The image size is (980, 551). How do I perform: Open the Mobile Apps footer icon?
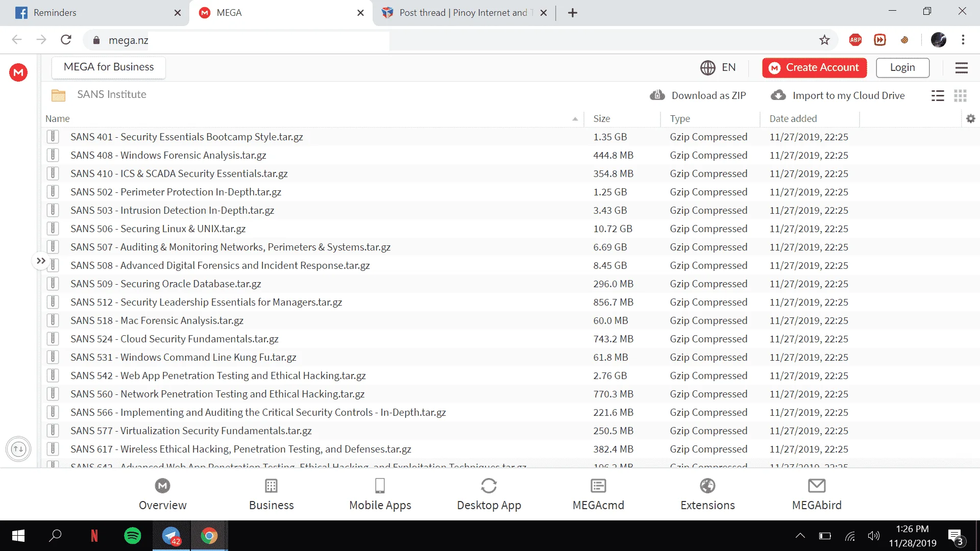click(x=380, y=486)
